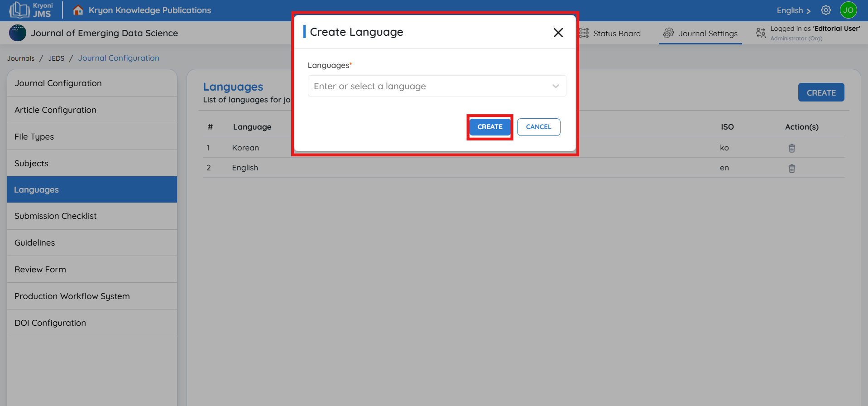Open the Languages dropdown chevron in dialog
Viewport: 868px width, 406px height.
coord(556,86)
